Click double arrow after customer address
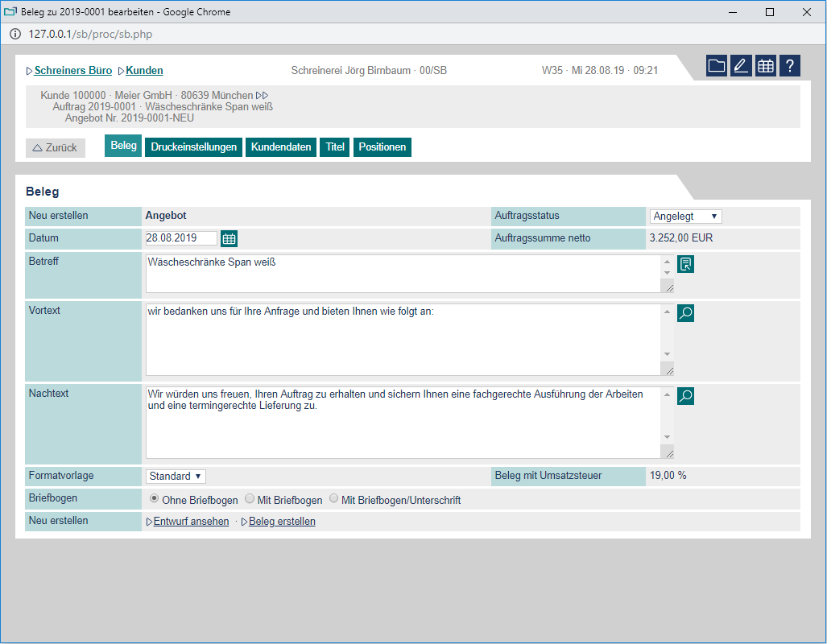 (x=262, y=96)
